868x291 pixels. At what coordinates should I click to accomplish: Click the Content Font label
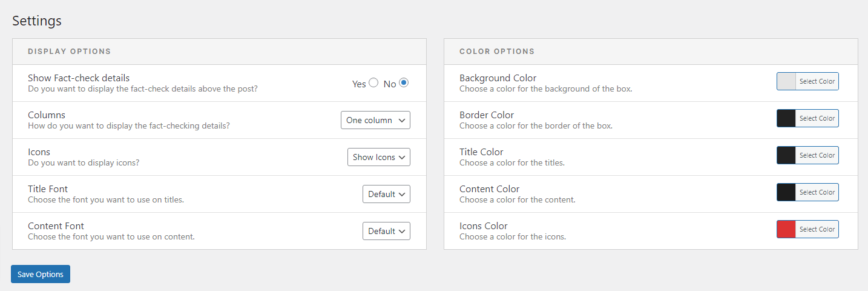coord(56,226)
